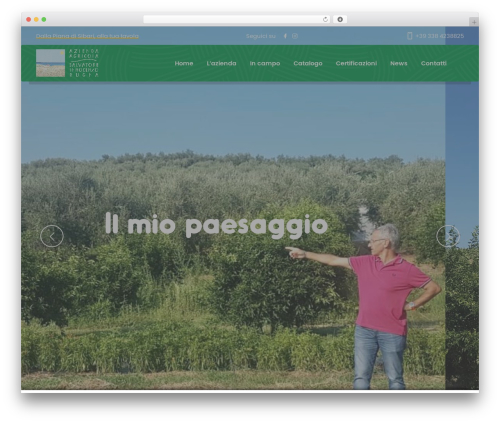Open the Home menu item
The height and width of the screenshot is (423, 500).
[x=184, y=63]
